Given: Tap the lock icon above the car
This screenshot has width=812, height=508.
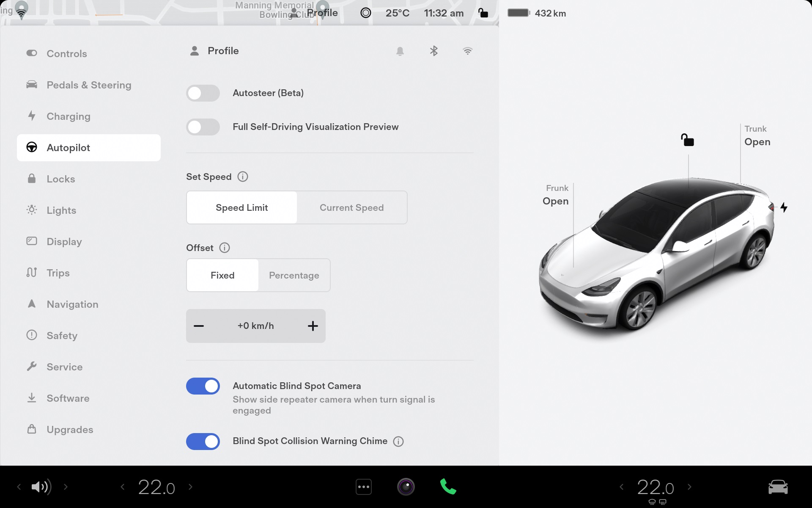Looking at the screenshot, I should [687, 140].
